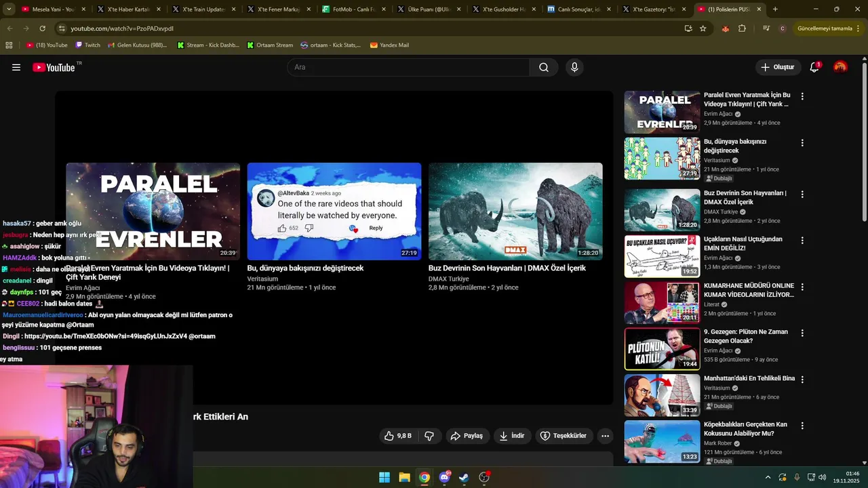The image size is (868, 488).
Task: Open options for the Paralel Evren sidebar video
Action: click(x=802, y=96)
